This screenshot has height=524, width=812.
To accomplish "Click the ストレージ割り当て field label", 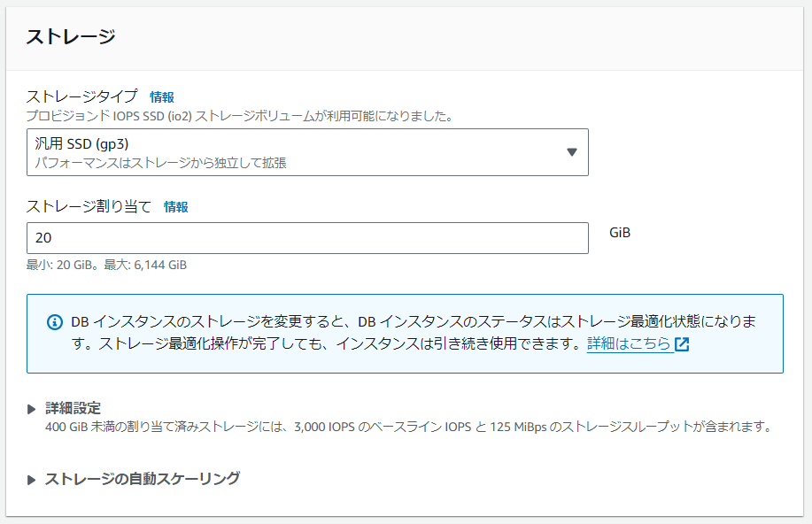I will (x=89, y=207).
